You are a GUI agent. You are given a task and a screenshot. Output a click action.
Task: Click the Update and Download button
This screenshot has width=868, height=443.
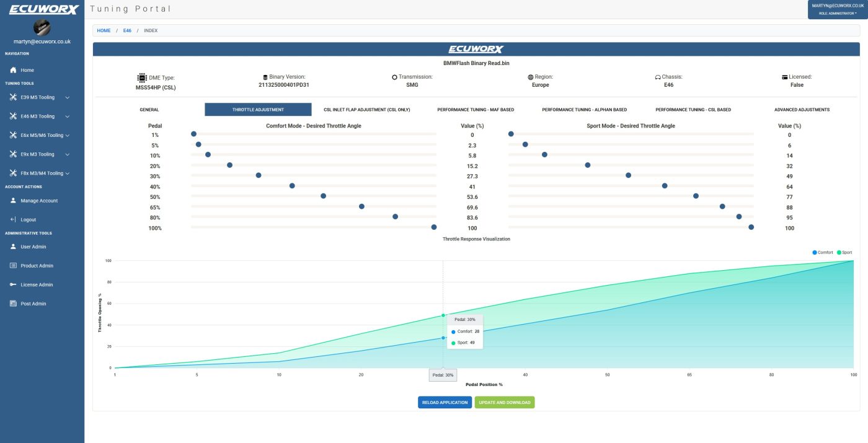pos(504,402)
